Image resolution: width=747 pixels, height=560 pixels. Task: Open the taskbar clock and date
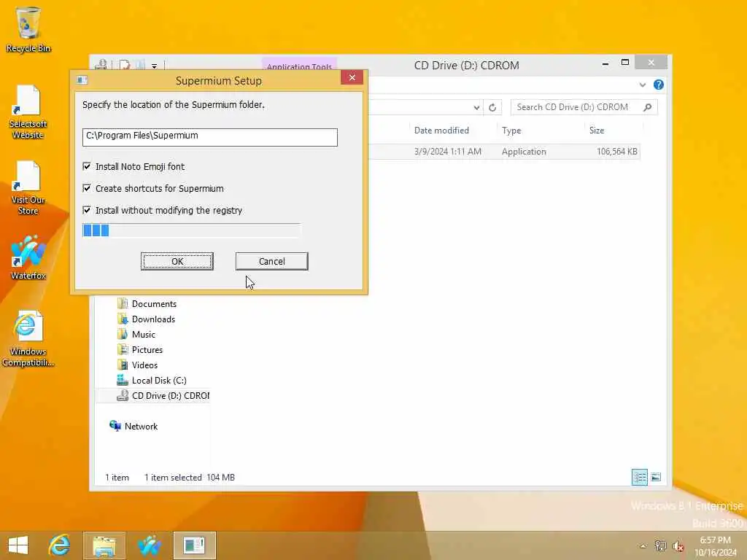(x=716, y=546)
